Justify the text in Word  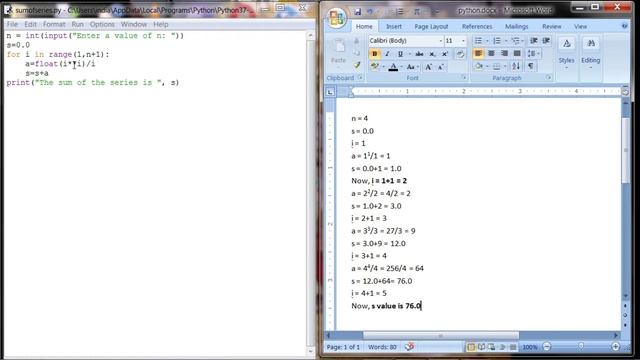click(517, 53)
